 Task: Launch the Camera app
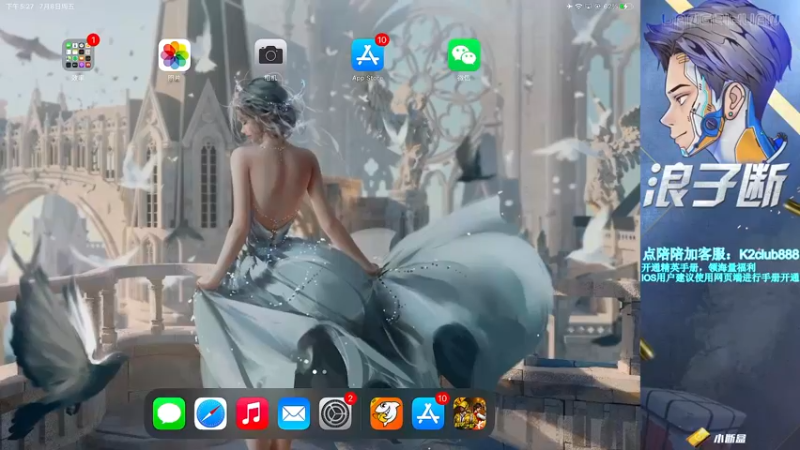[270, 55]
